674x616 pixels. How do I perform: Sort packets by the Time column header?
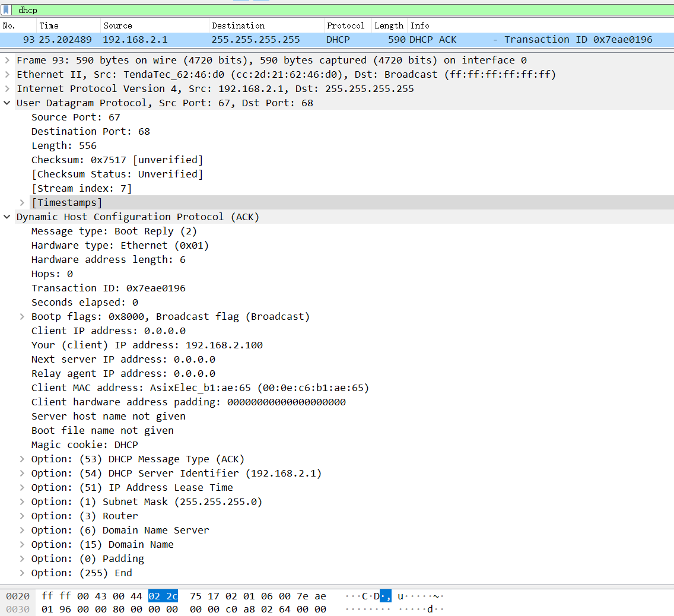pos(49,26)
